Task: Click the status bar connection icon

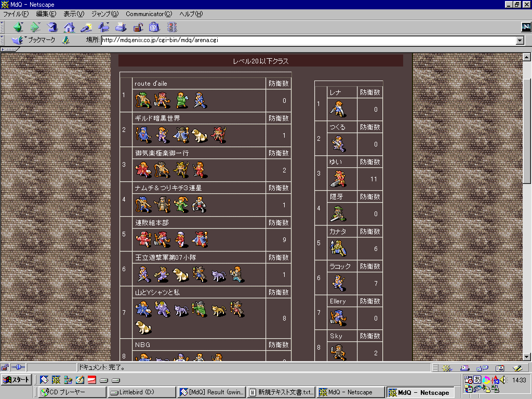Action: click(x=18, y=367)
